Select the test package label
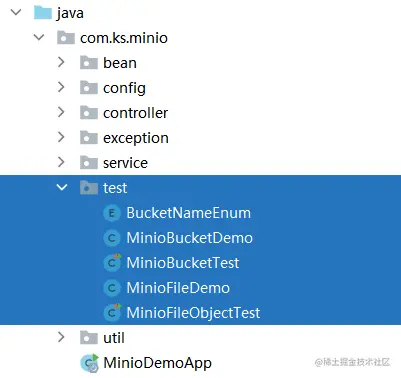Screen dimensions: 401x378 115,188
